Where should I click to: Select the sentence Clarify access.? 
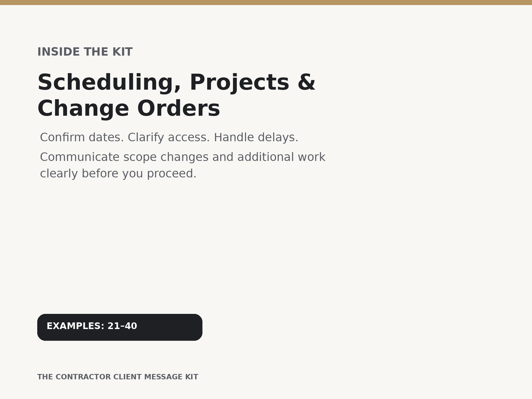pos(169,138)
